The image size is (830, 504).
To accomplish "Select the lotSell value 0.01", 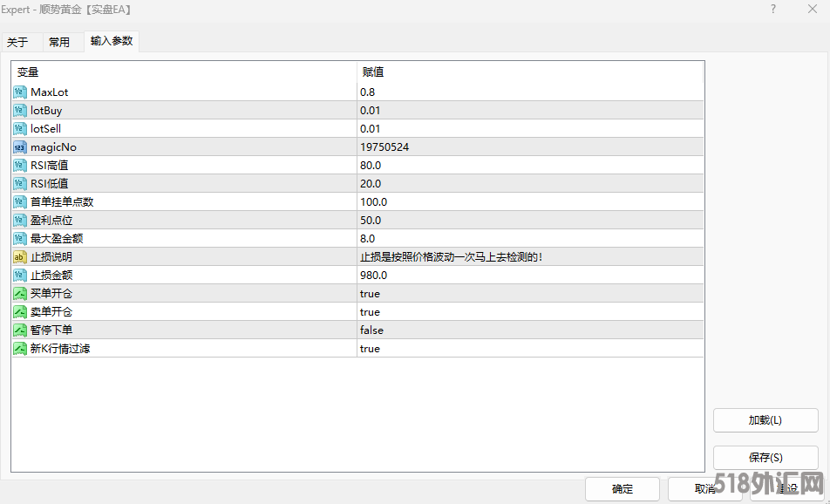I will pyautogui.click(x=370, y=129).
